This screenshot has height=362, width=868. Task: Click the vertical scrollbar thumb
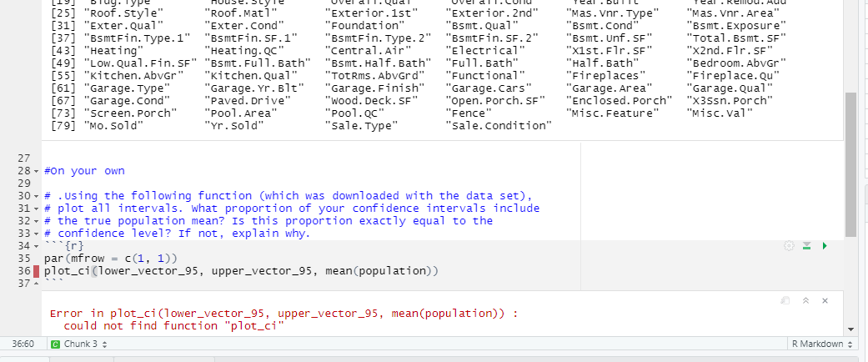point(850,164)
